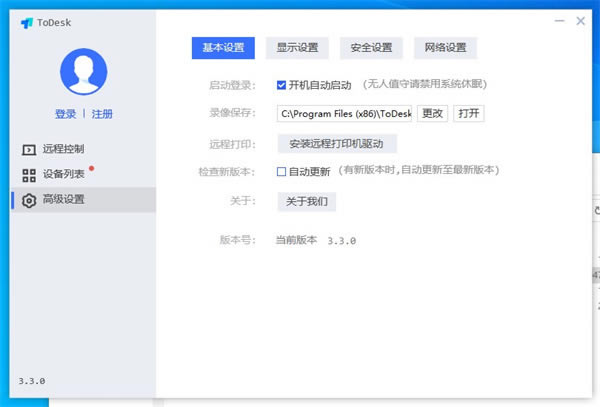600x407 pixels.
Task: Click the sidebar version number 3.3.0
Action: click(32, 381)
